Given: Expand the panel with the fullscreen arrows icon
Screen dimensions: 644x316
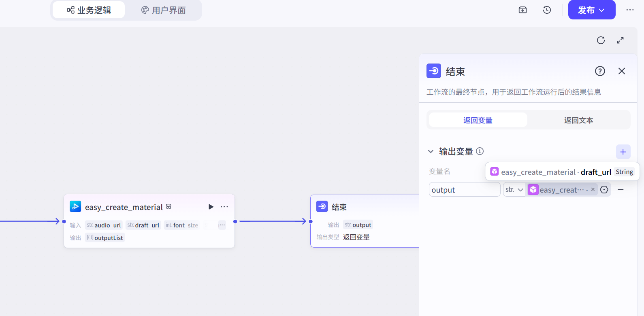Looking at the screenshot, I should pos(620,40).
